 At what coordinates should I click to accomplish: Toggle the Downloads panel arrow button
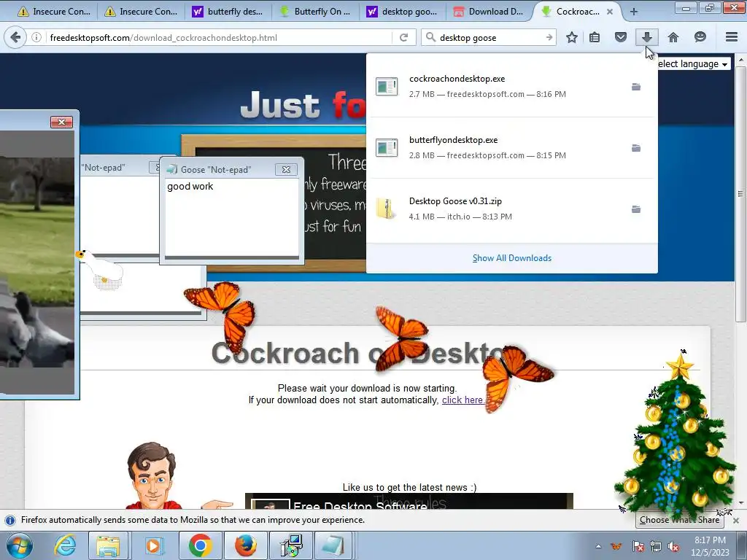coord(646,37)
